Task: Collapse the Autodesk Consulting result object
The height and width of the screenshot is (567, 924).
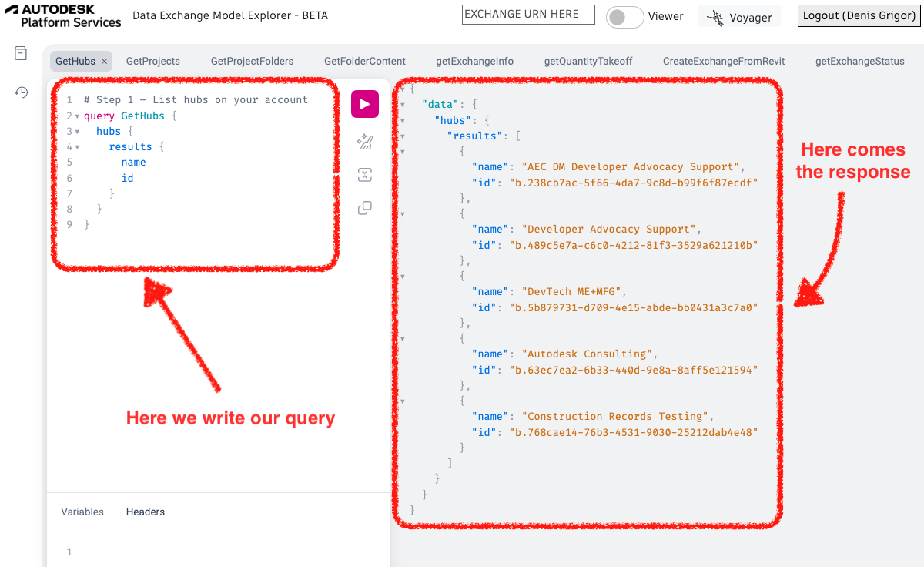Action: (401, 338)
